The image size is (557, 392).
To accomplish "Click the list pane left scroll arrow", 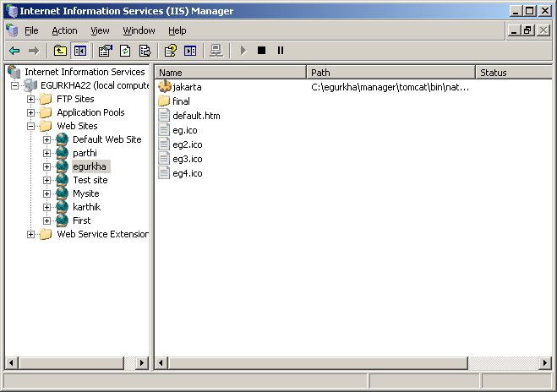I will click(161, 363).
